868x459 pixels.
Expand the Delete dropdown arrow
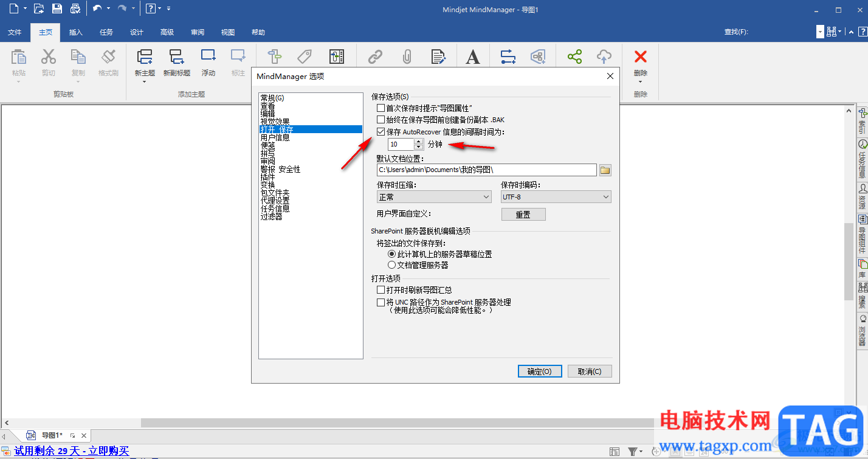point(641,81)
